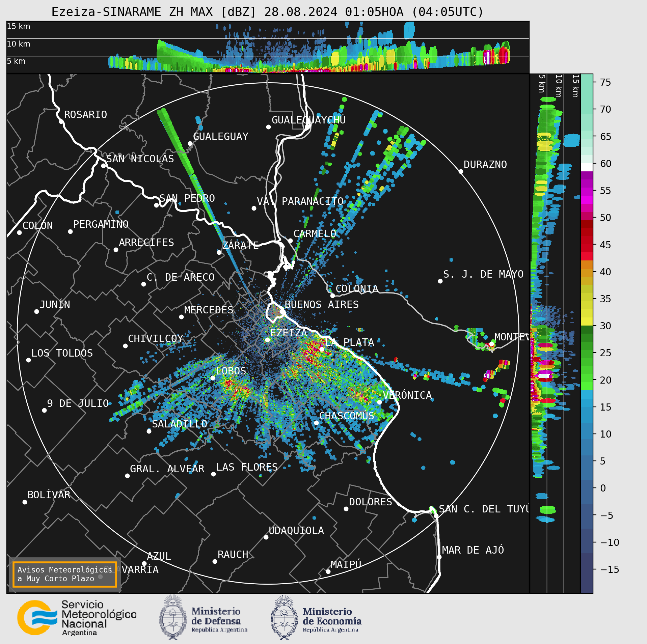Click the PERGAMINO city label
The width and height of the screenshot is (647, 644).
(x=101, y=224)
